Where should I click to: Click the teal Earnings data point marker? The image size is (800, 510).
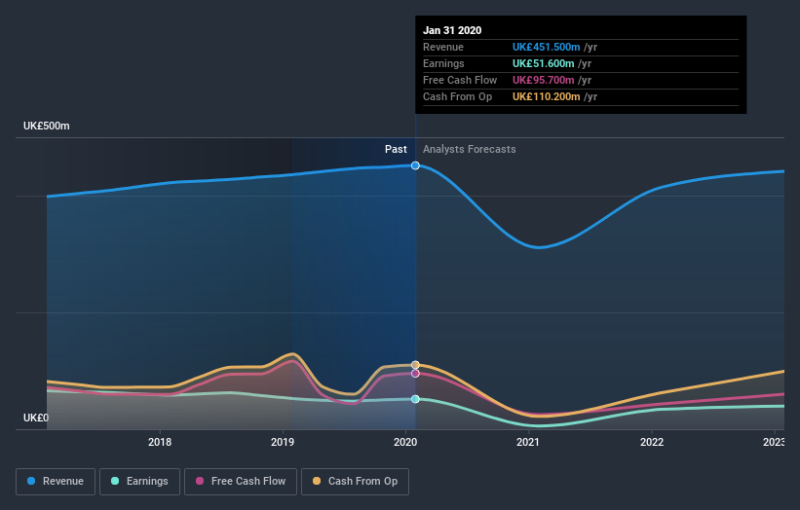click(415, 399)
